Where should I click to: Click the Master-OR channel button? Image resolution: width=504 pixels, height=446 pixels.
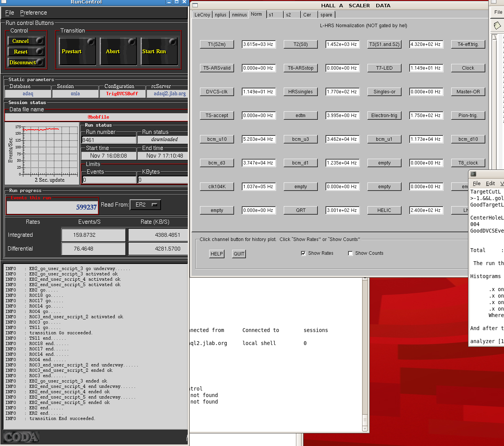(468, 92)
